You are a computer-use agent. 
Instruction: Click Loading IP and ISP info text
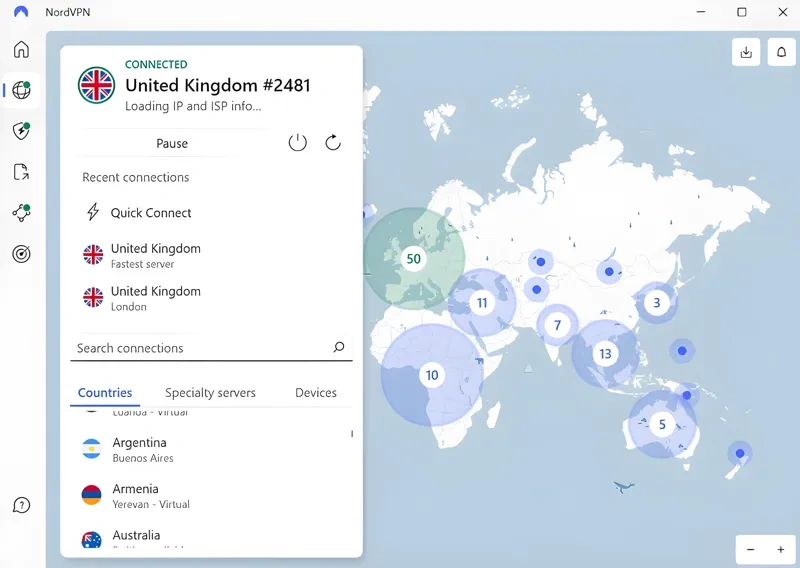click(193, 106)
